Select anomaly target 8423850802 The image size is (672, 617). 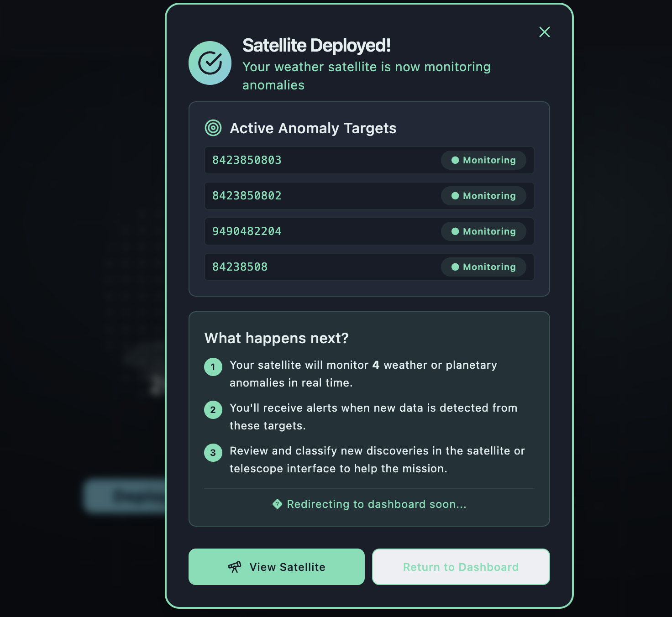click(247, 196)
